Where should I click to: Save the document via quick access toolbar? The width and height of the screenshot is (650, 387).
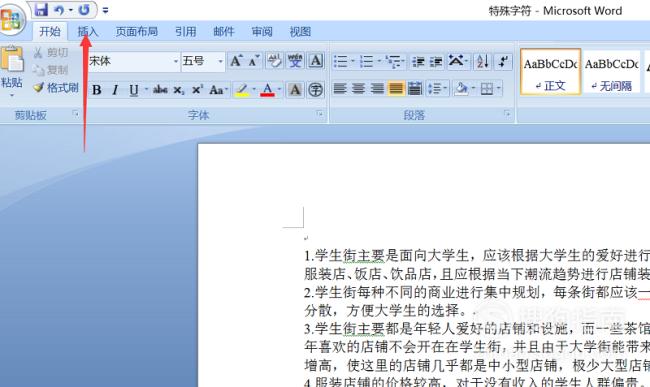pyautogui.click(x=41, y=10)
